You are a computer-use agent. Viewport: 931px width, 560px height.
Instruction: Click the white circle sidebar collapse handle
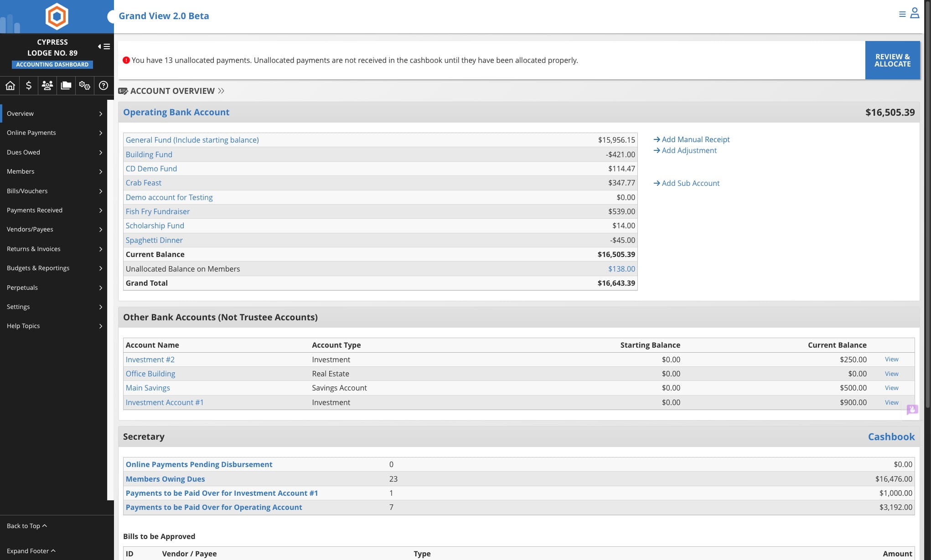[111, 17]
